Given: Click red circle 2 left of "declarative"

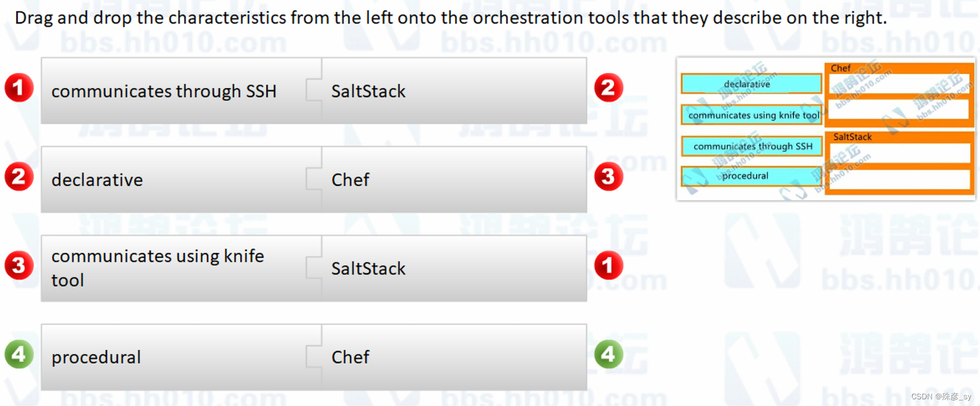Looking at the screenshot, I should tap(19, 177).
